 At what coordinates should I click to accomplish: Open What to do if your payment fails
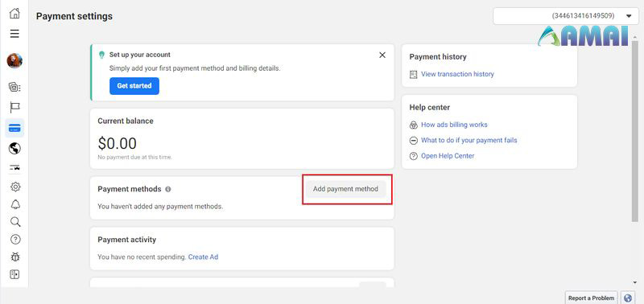[x=469, y=140]
